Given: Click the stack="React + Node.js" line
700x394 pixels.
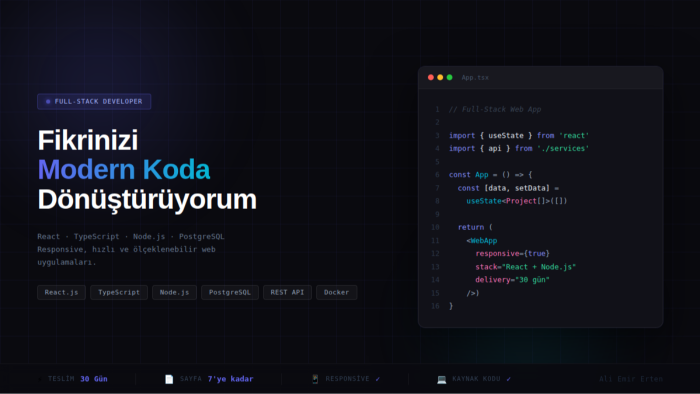Looking at the screenshot, I should [x=525, y=267].
